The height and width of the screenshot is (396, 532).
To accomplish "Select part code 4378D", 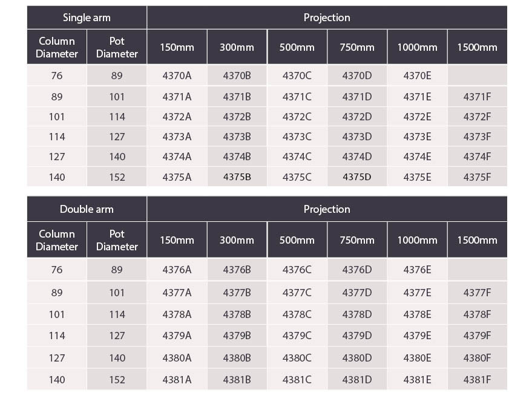I will tap(356, 314).
